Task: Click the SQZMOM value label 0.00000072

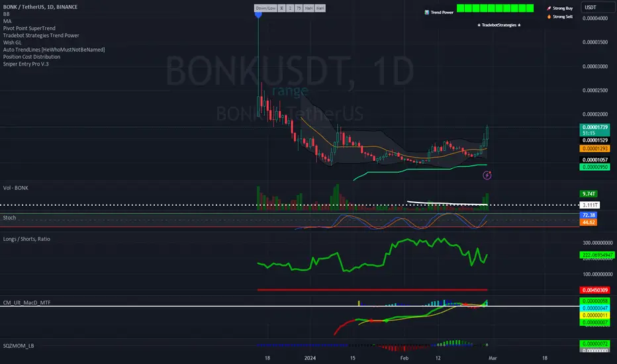Action: (x=595, y=343)
